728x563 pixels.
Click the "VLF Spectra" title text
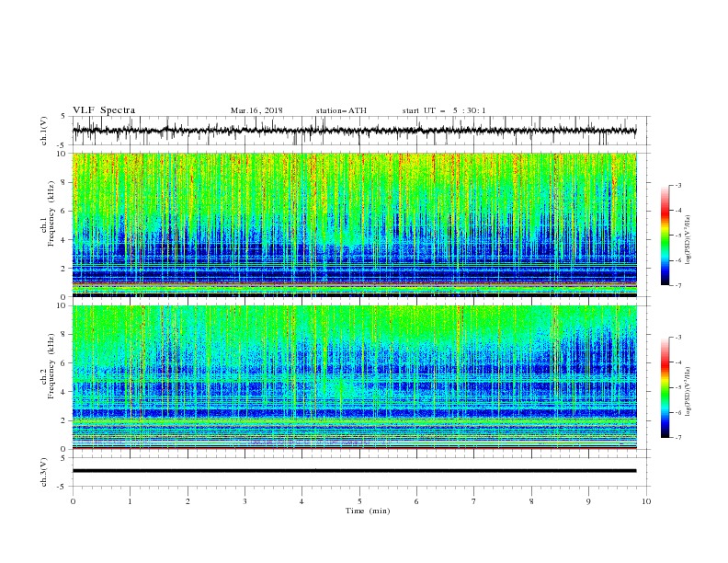pos(104,110)
